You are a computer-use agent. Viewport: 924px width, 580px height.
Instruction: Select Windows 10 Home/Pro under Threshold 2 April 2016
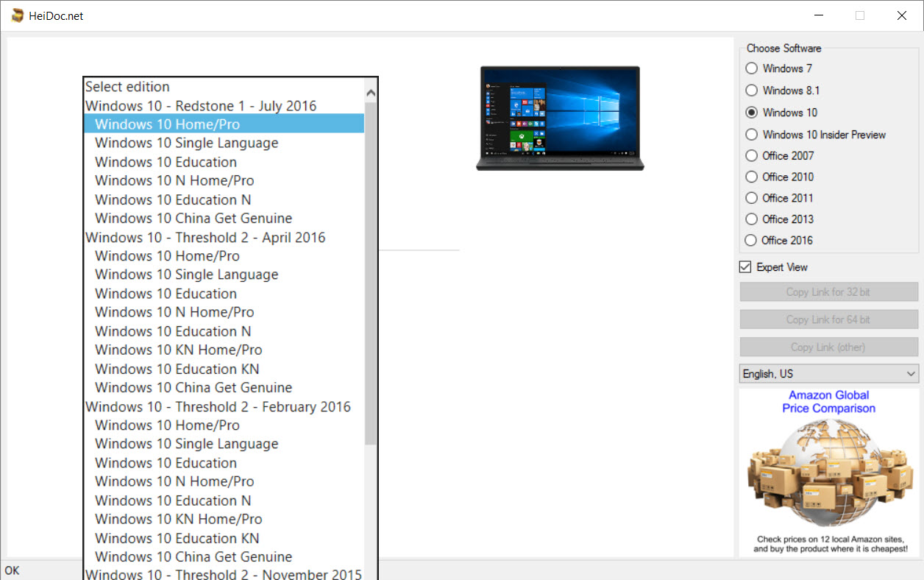coord(224,256)
